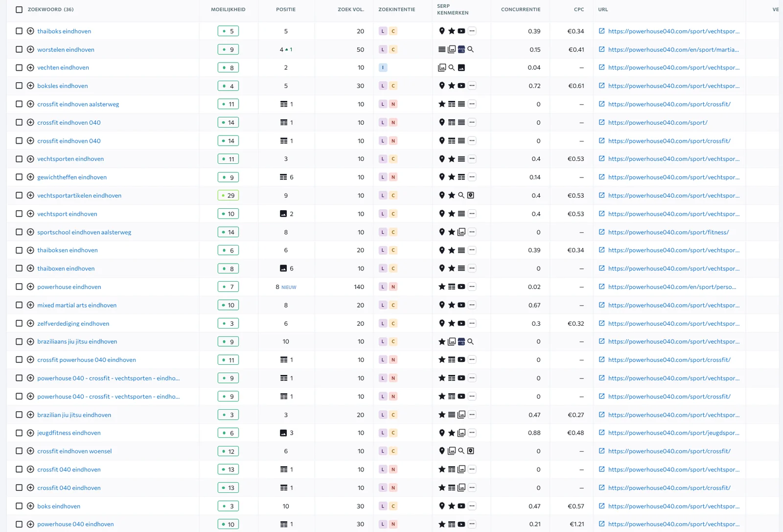The width and height of the screenshot is (783, 532).
Task: Tick checkbox for gewichtheffen eindhoven
Action: [19, 177]
